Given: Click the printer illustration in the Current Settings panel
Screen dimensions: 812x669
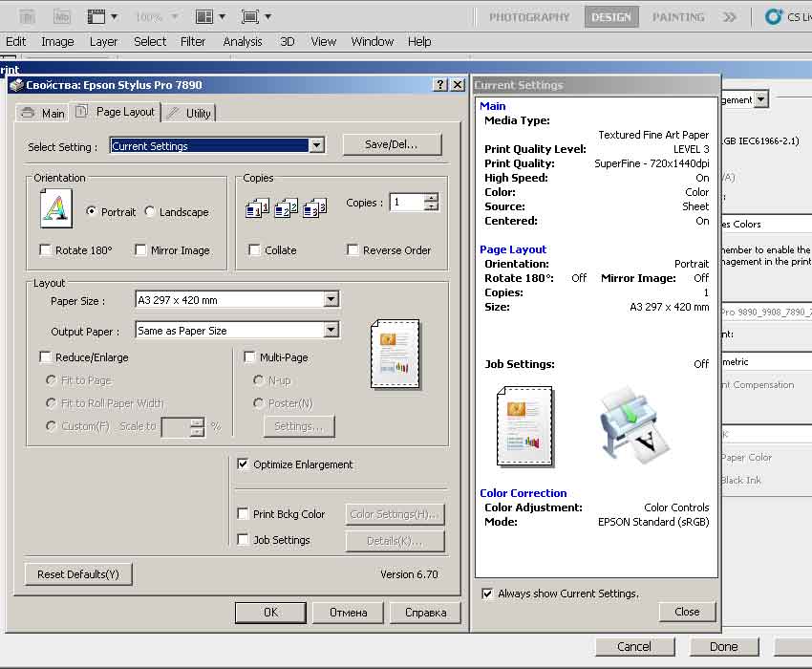Looking at the screenshot, I should click(x=634, y=426).
